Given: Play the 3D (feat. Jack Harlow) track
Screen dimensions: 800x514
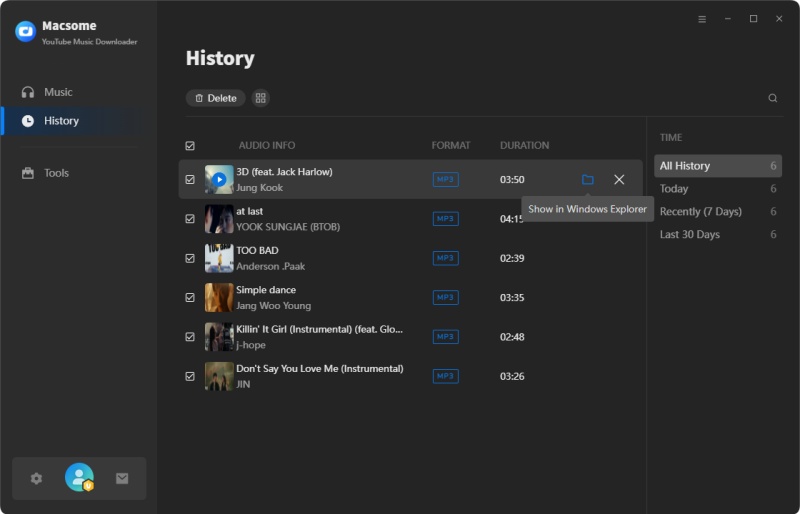Looking at the screenshot, I should point(219,180).
